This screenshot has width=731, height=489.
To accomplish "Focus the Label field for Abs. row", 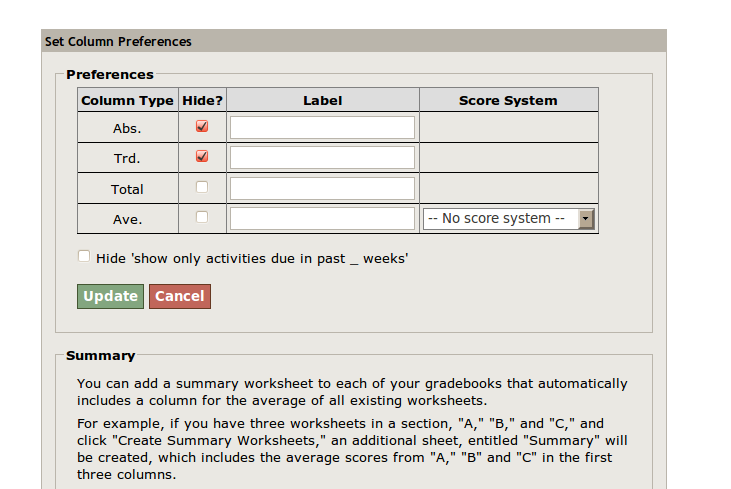I will (322, 128).
